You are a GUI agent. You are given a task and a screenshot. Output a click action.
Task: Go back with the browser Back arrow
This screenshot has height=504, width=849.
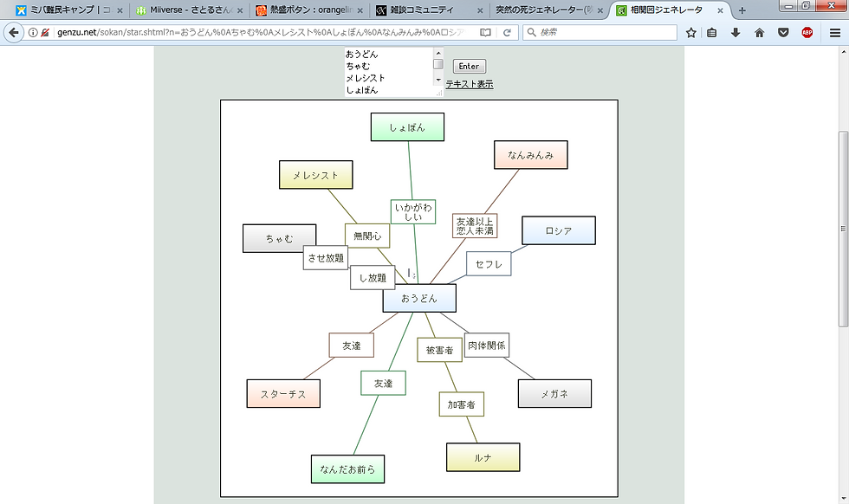pyautogui.click(x=14, y=33)
